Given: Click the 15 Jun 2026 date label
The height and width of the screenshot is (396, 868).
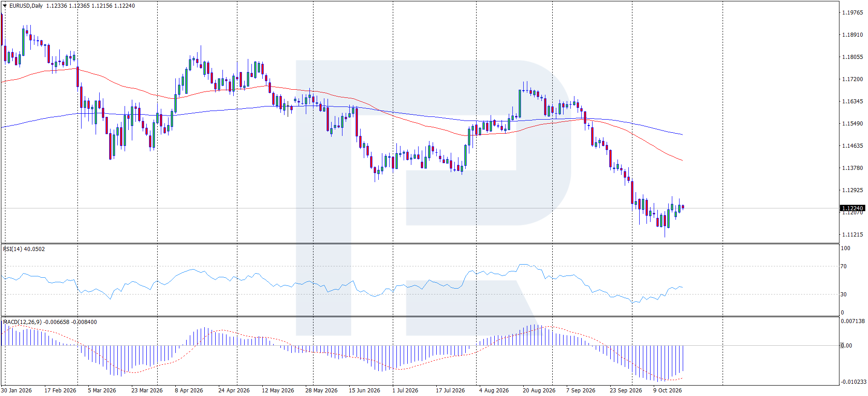Looking at the screenshot, I should [364, 391].
